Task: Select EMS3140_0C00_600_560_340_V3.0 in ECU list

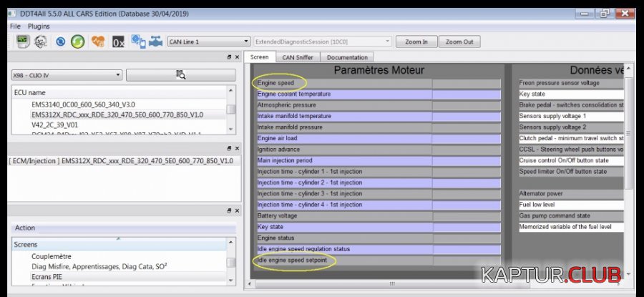Action: (83, 104)
